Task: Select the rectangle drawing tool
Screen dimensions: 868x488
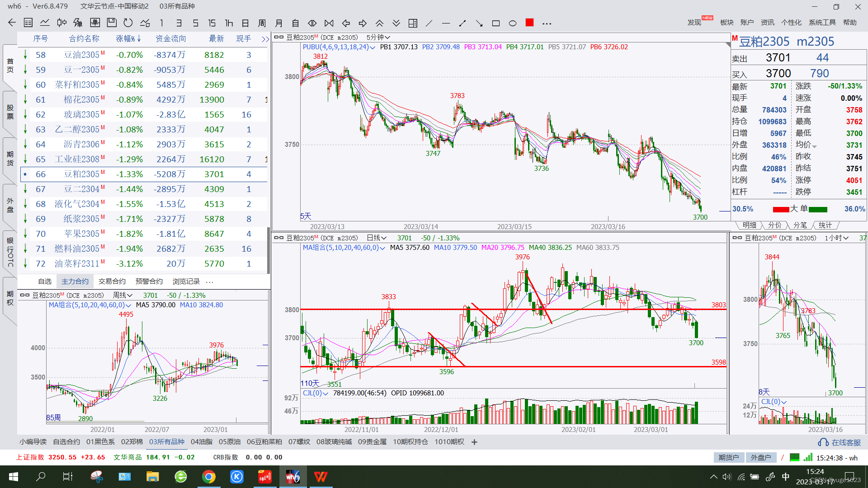Action: pyautogui.click(x=496, y=23)
